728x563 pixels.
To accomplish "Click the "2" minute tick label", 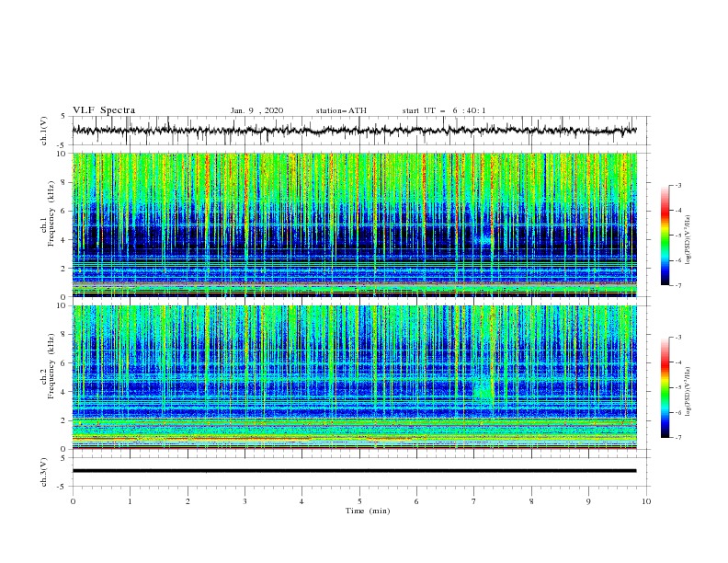I will click(188, 501).
